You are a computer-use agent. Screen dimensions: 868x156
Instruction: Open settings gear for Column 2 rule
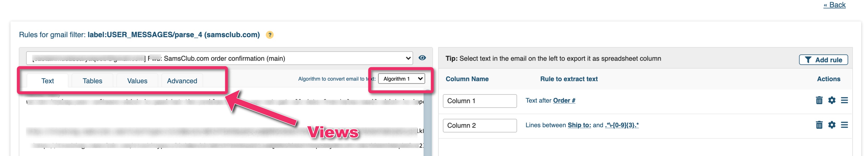tap(832, 125)
